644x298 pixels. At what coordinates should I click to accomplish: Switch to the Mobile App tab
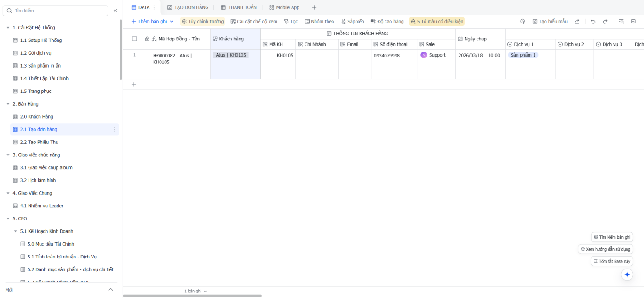pyautogui.click(x=284, y=7)
